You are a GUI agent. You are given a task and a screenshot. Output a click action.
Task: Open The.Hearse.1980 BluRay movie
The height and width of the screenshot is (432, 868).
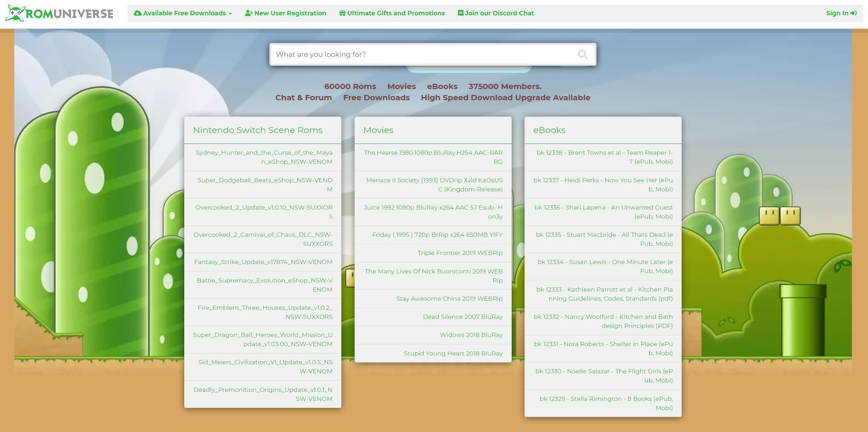pyautogui.click(x=433, y=157)
